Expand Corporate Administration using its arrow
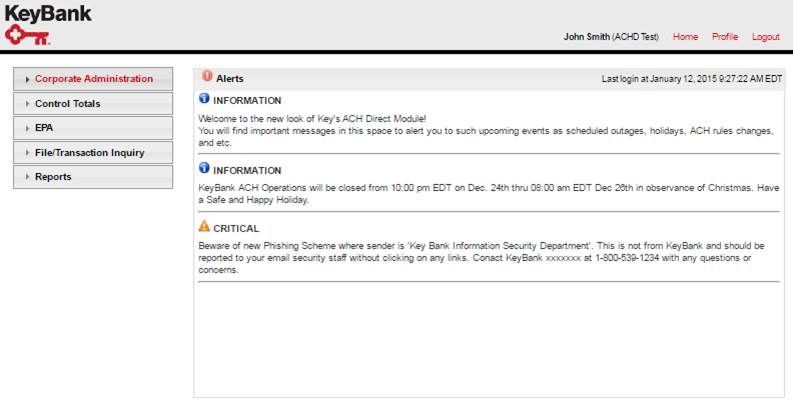The height and width of the screenshot is (401, 793). pyautogui.click(x=27, y=79)
